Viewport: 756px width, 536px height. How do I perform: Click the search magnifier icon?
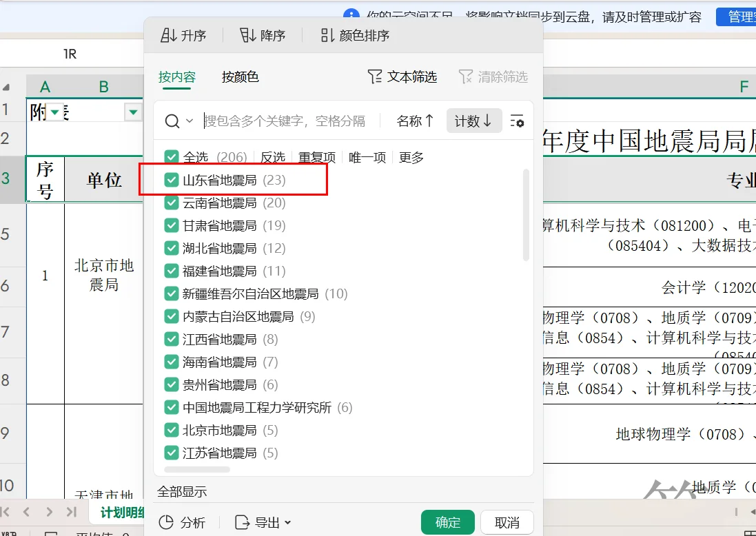click(172, 121)
